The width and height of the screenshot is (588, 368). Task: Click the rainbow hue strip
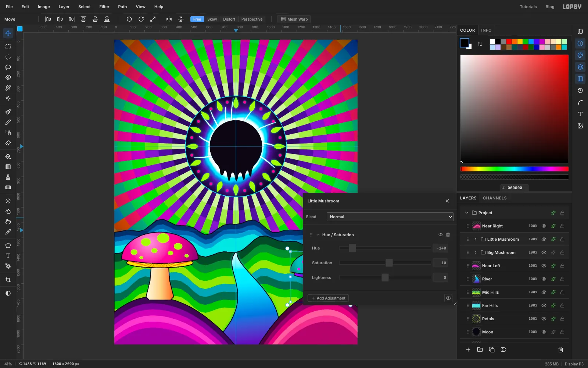[x=514, y=169]
